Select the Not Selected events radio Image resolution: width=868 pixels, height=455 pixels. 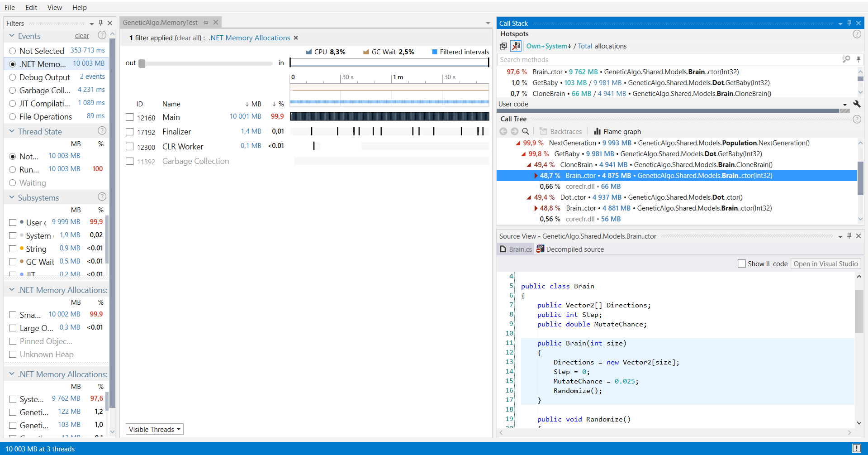point(13,51)
